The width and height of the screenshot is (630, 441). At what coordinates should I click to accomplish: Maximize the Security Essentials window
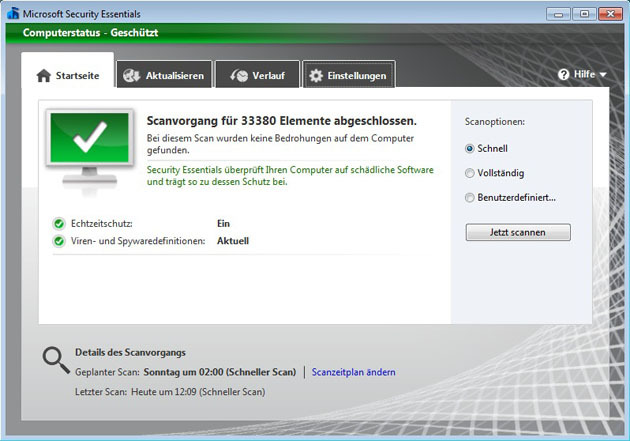point(584,14)
